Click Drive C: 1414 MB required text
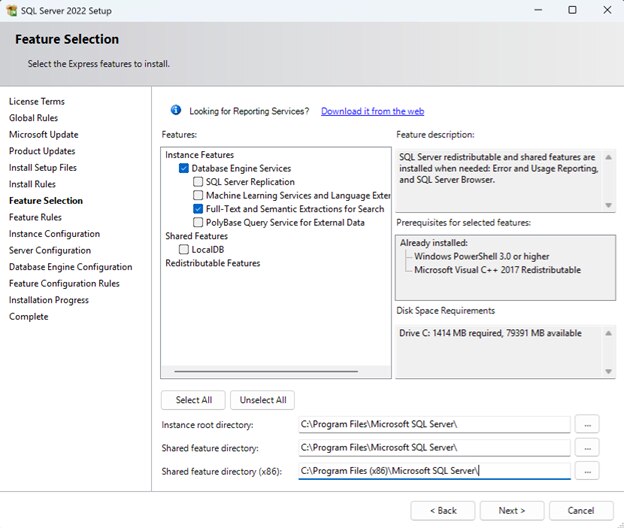Screen dimensions: 624x528 [x=490, y=333]
